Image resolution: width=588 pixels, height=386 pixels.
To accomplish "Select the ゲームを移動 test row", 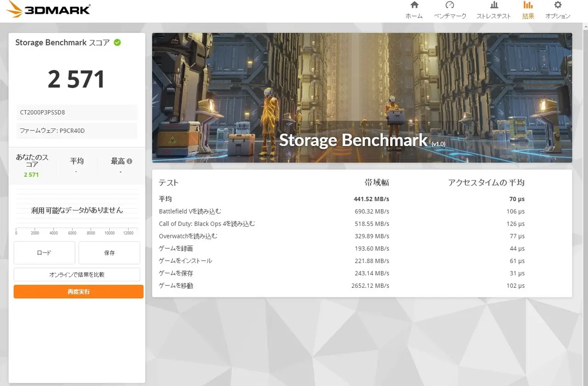I will 176,285.
